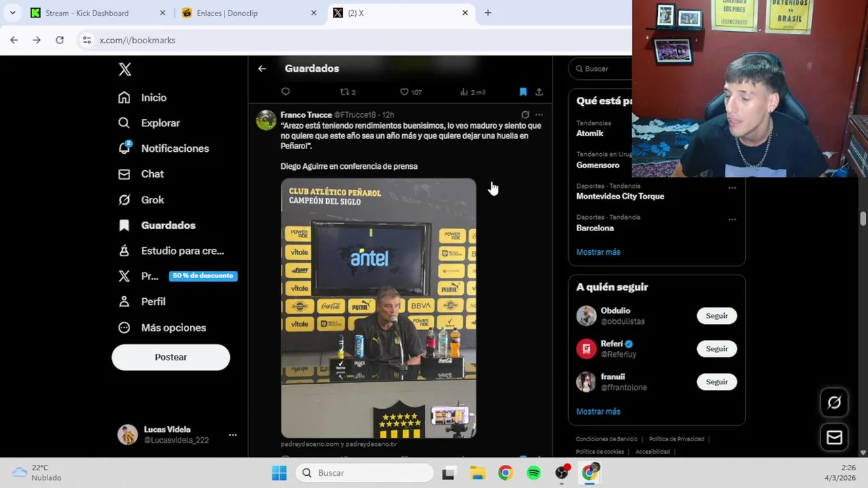
Task: Open Guardados bookmark icon in sidebar
Action: (x=124, y=225)
